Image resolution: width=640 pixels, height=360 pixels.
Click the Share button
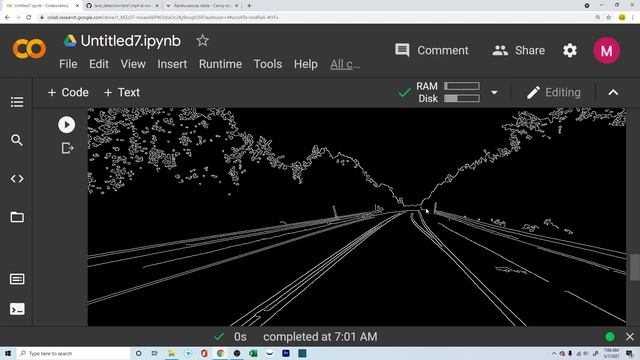519,51
